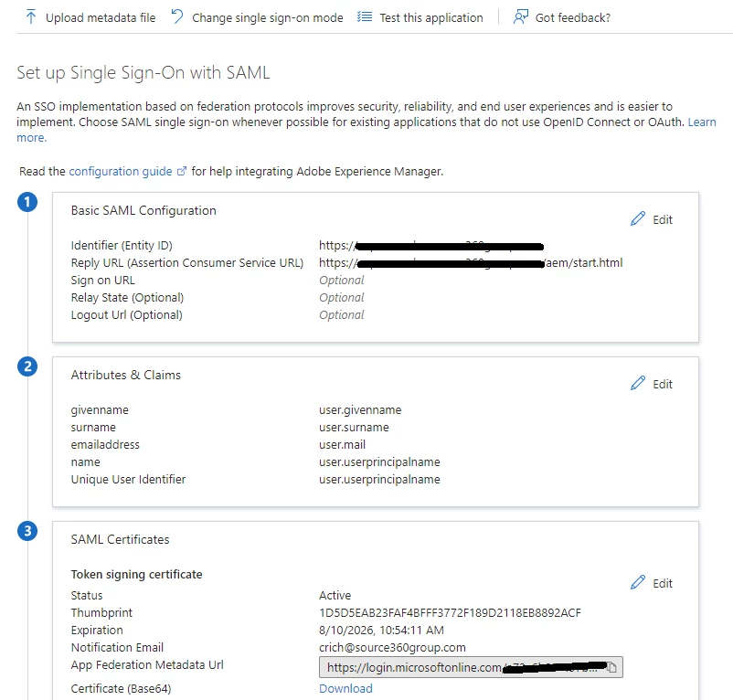
Task: Edit Token signing certificate via Edit label
Action: pyautogui.click(x=663, y=583)
